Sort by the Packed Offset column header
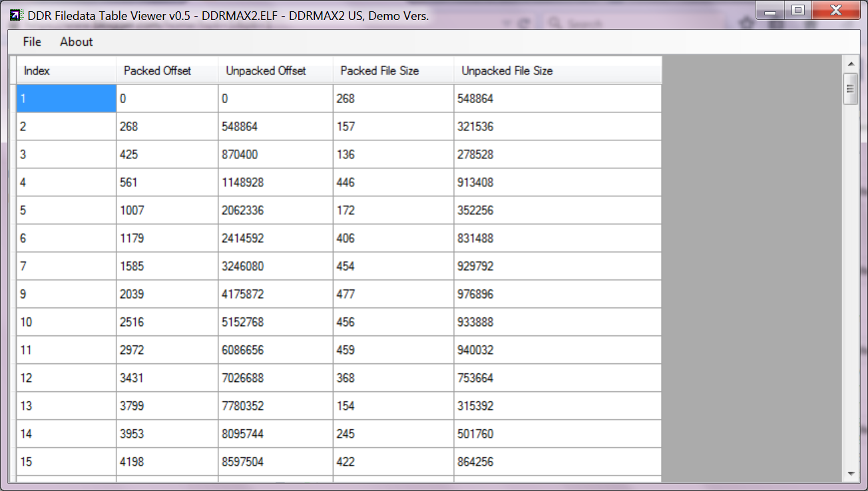This screenshot has height=491, width=868. pyautogui.click(x=168, y=71)
